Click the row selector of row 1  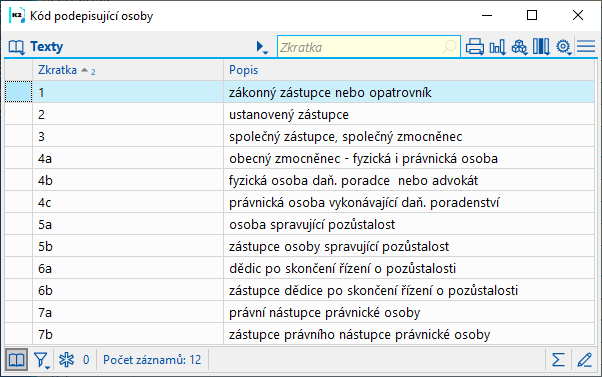(18, 92)
